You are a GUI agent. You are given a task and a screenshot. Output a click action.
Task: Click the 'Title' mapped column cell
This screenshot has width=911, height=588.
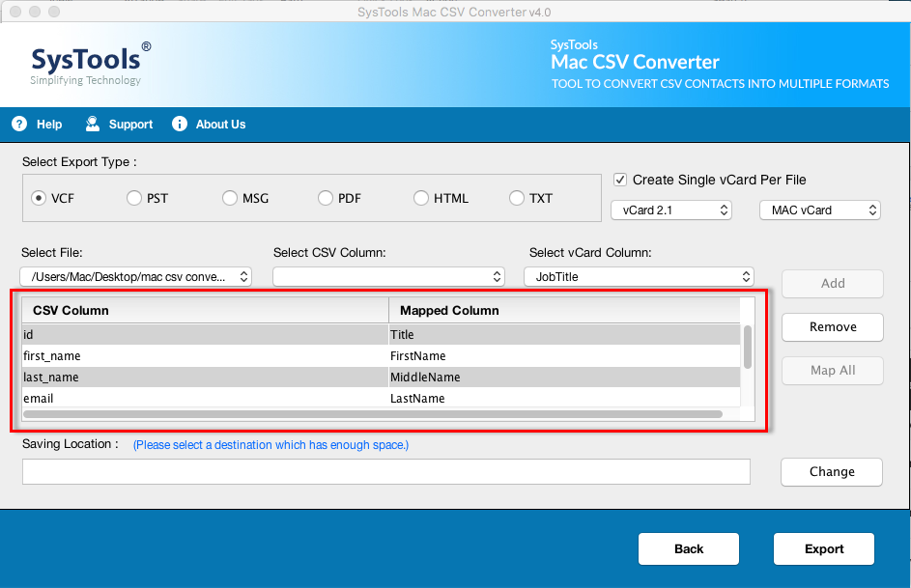pos(564,334)
